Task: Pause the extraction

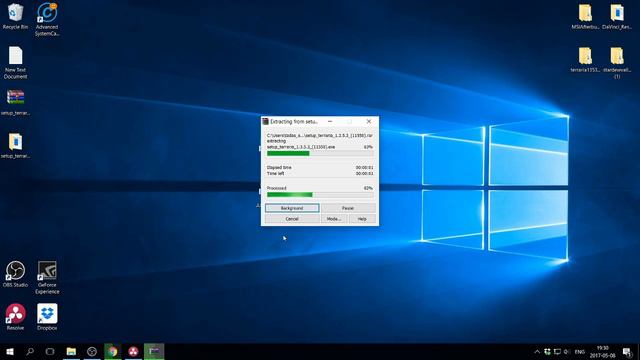Action: [348, 208]
